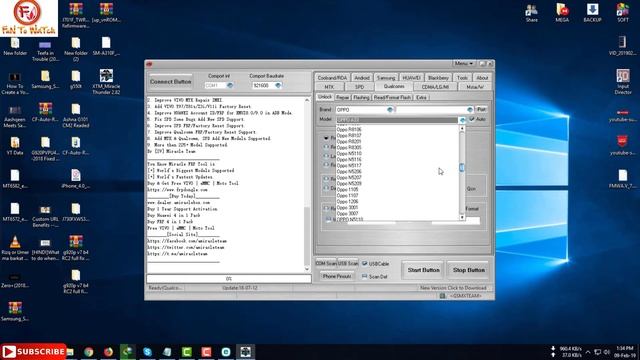Image resolution: width=640 pixels, height=360 pixels.
Task: Open the Blackberry tab
Action: (438, 78)
